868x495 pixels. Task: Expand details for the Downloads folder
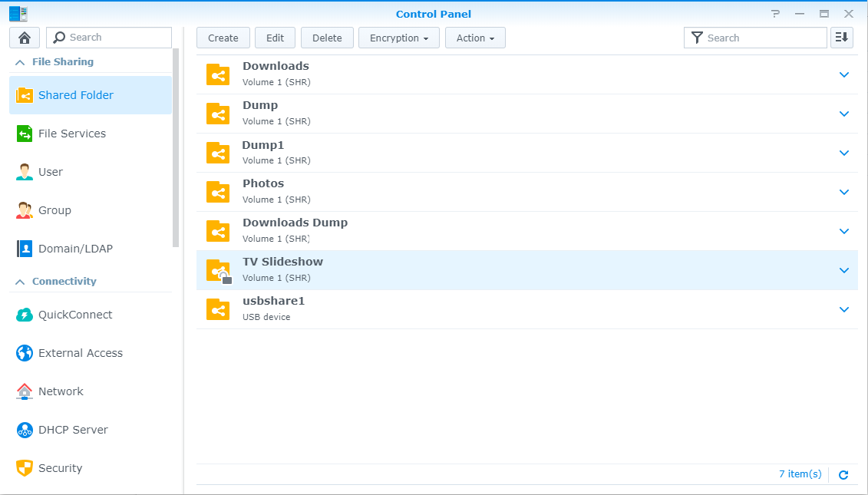pyautogui.click(x=844, y=74)
